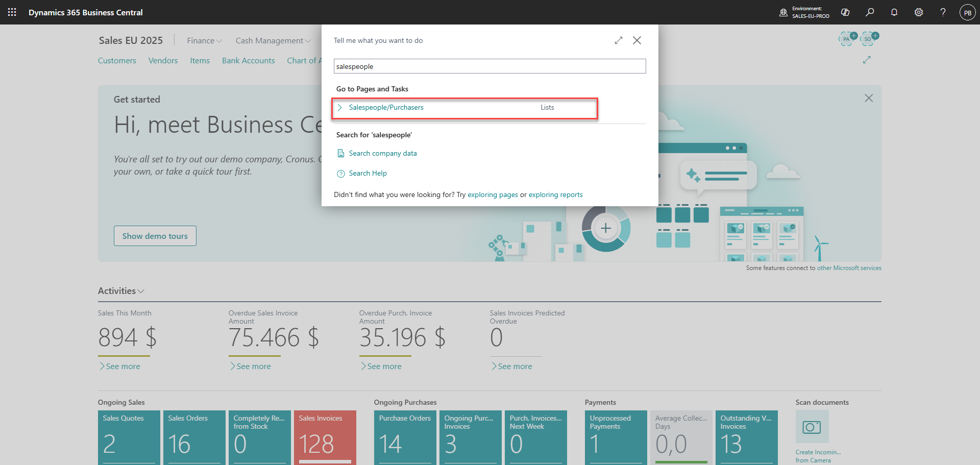The height and width of the screenshot is (465, 980).
Task: Click the help question mark icon
Action: point(943,12)
